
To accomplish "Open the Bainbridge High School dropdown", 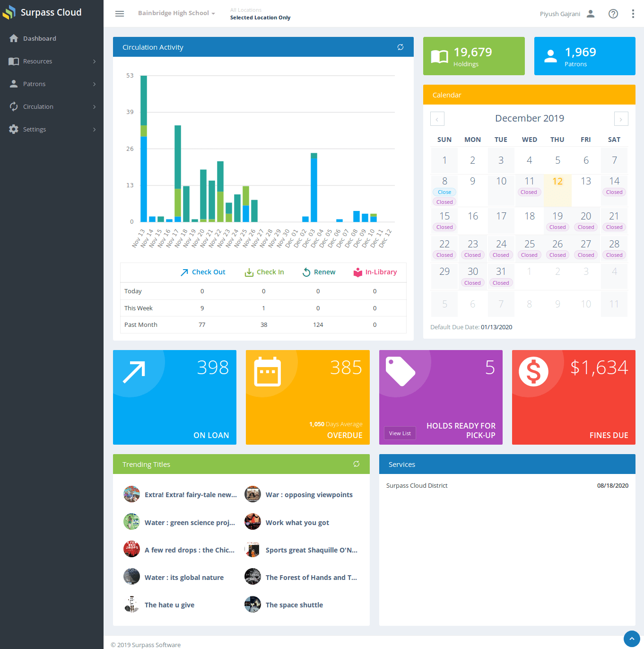I will pyautogui.click(x=176, y=13).
